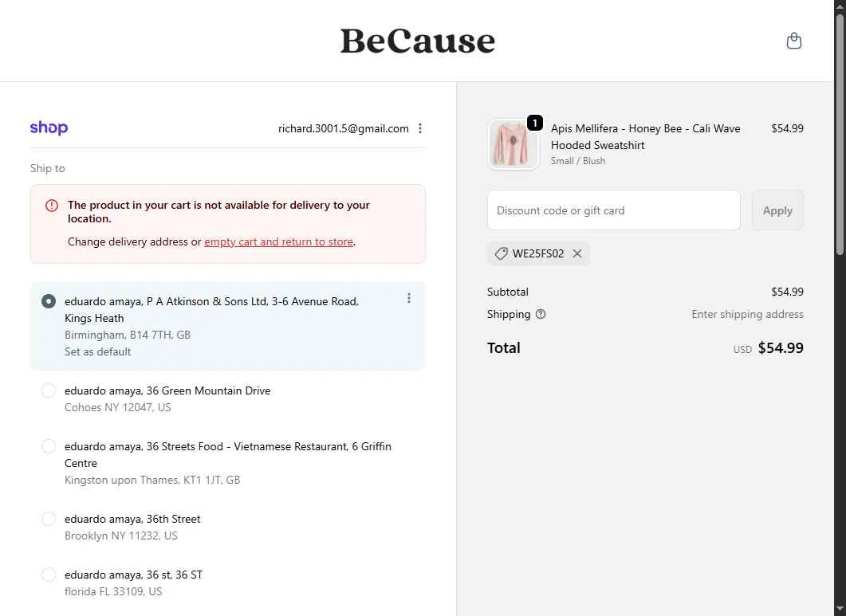Click the USD $54.99 total amount

pyautogui.click(x=769, y=348)
